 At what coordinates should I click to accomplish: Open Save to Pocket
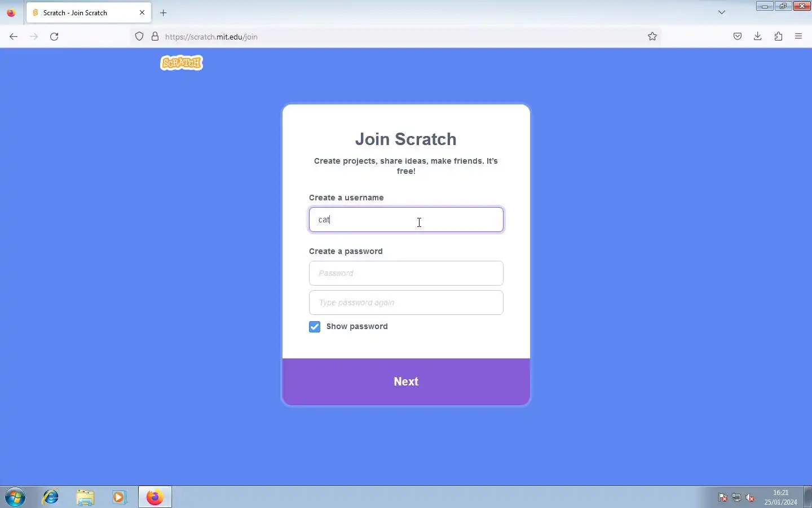coord(738,37)
